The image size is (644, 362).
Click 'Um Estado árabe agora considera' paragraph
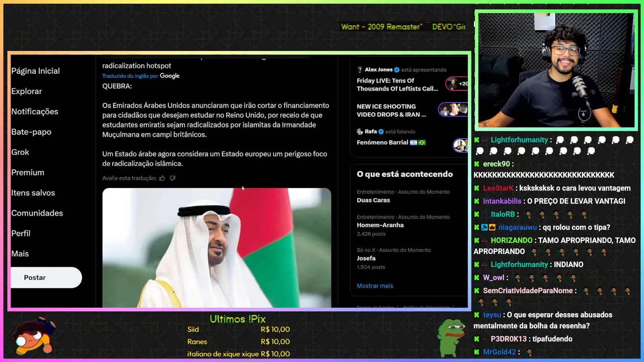pos(215,159)
